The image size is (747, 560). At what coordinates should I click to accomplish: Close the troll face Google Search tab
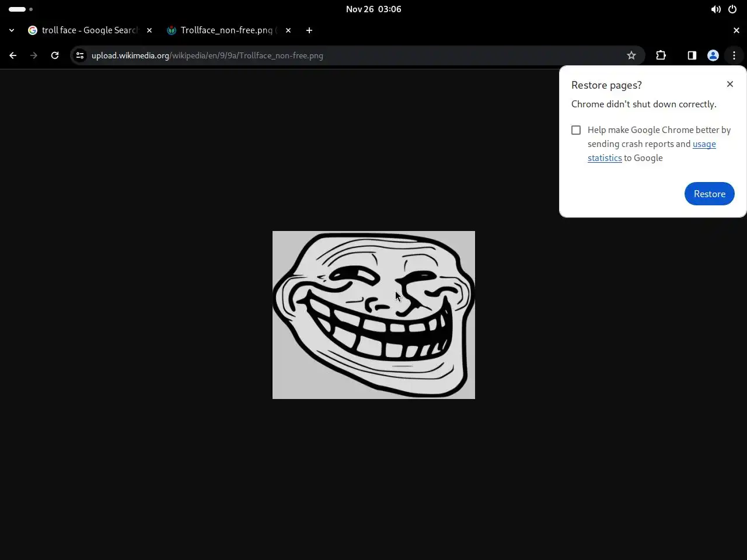pos(149,30)
